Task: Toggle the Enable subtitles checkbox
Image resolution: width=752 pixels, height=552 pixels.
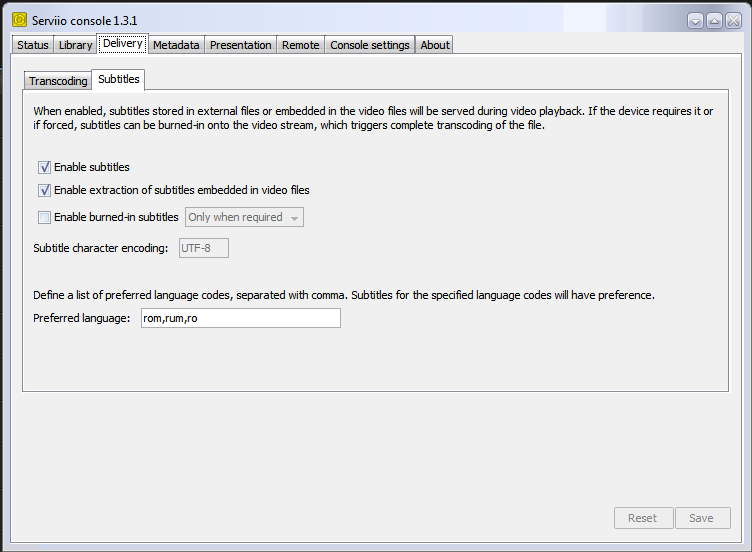Action: click(x=44, y=167)
